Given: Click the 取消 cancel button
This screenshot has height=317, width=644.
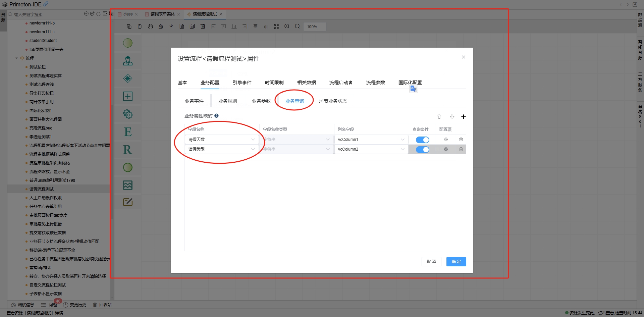Looking at the screenshot, I should tap(431, 262).
